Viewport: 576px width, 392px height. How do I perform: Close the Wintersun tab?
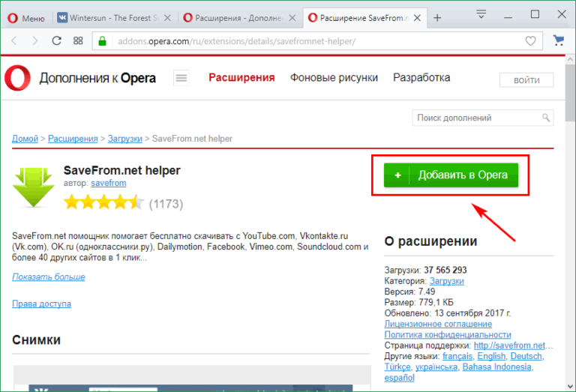click(167, 18)
